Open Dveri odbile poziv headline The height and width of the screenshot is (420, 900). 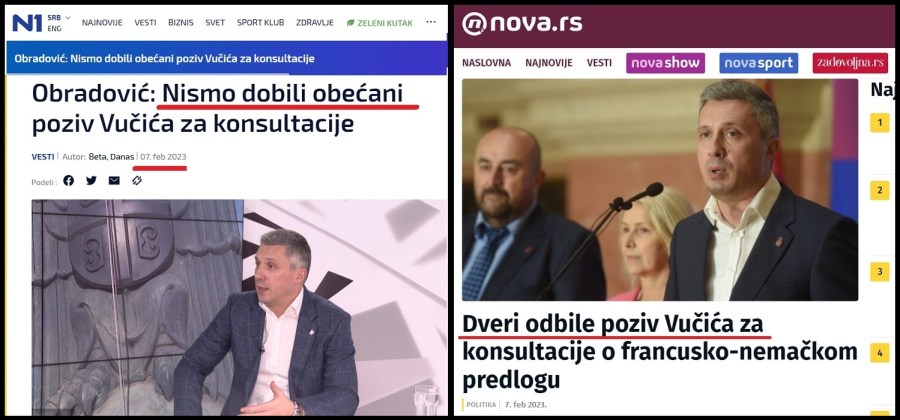[x=660, y=351]
